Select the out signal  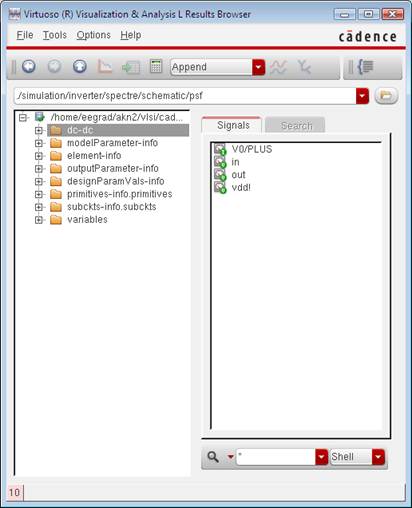(238, 175)
